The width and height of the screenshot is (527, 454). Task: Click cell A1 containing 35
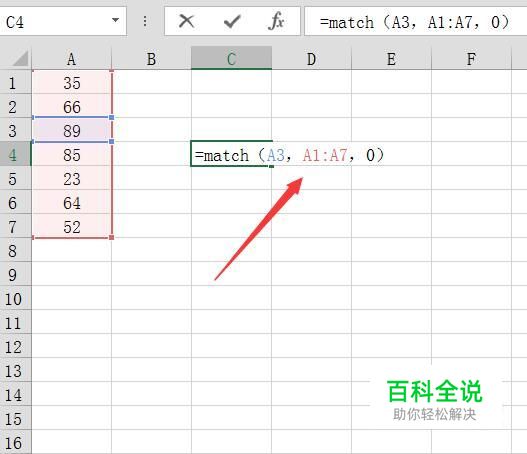72,82
